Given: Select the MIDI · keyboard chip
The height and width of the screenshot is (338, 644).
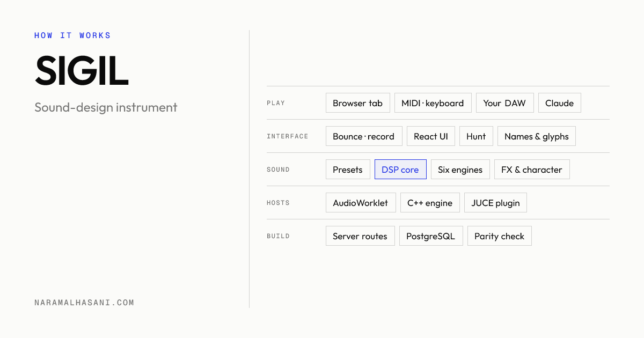Looking at the screenshot, I should click(433, 103).
